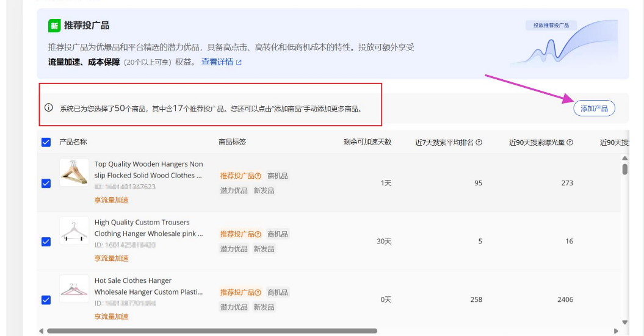This screenshot has width=644, height=336.
Task: Click help icon on 推荐投广品 tag, custom trousers row
Action: [x=258, y=234]
